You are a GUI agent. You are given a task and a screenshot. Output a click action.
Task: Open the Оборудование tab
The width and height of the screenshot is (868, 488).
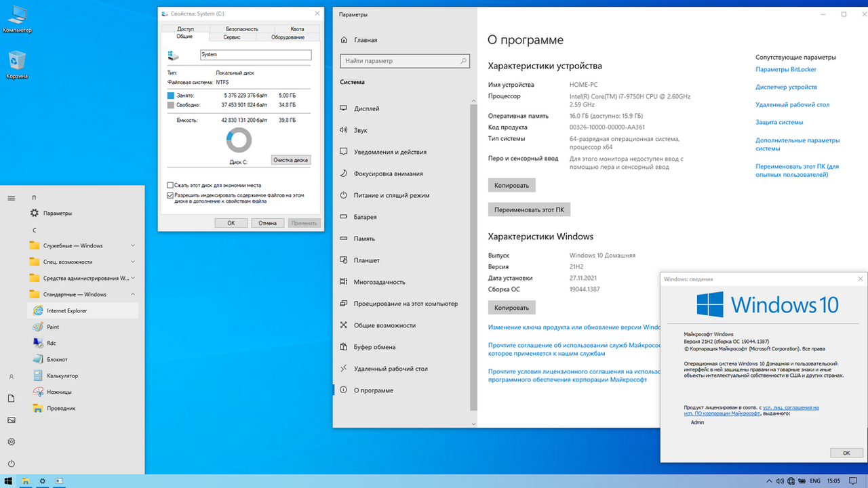click(288, 37)
